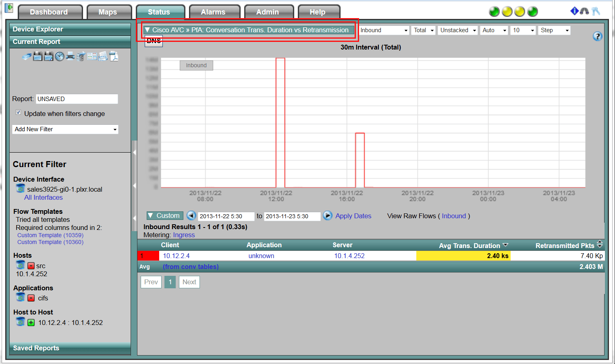Click the eraser clear-report icon
Image resolution: width=615 pixels, height=364 pixels.
(27, 57)
